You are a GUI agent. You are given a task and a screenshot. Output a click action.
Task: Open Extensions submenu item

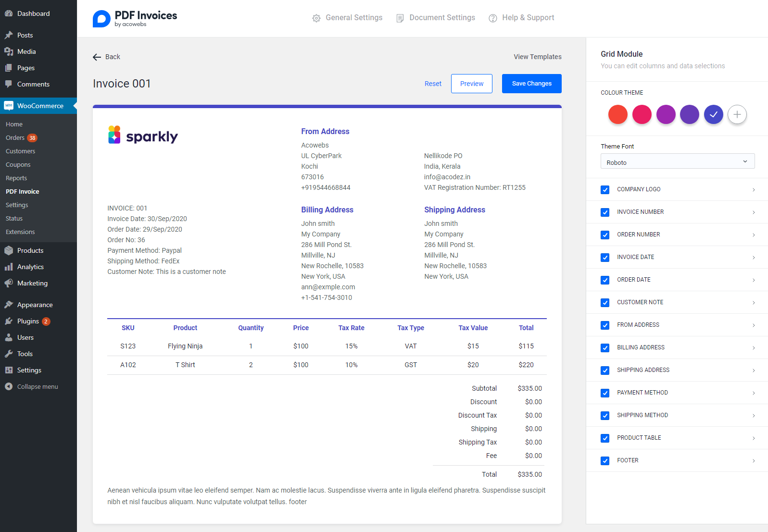click(20, 232)
